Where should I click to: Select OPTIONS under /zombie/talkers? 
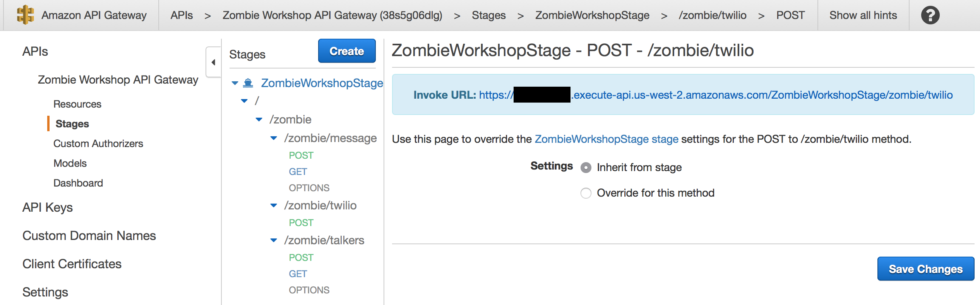(309, 290)
